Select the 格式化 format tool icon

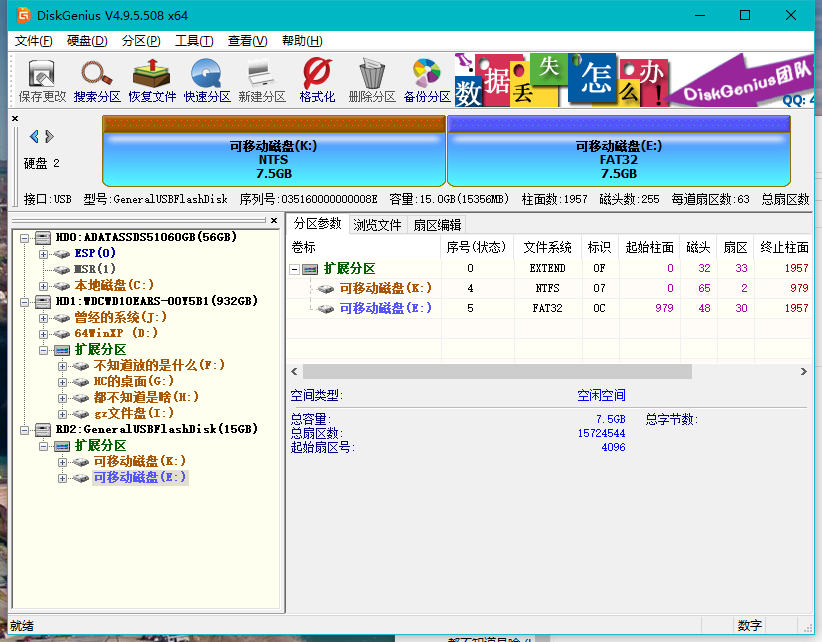[317, 80]
